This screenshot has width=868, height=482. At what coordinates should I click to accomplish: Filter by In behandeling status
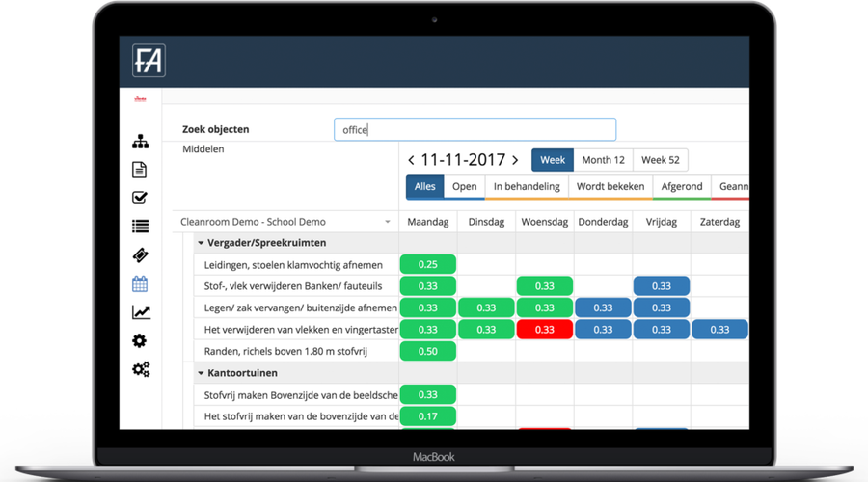click(x=527, y=186)
